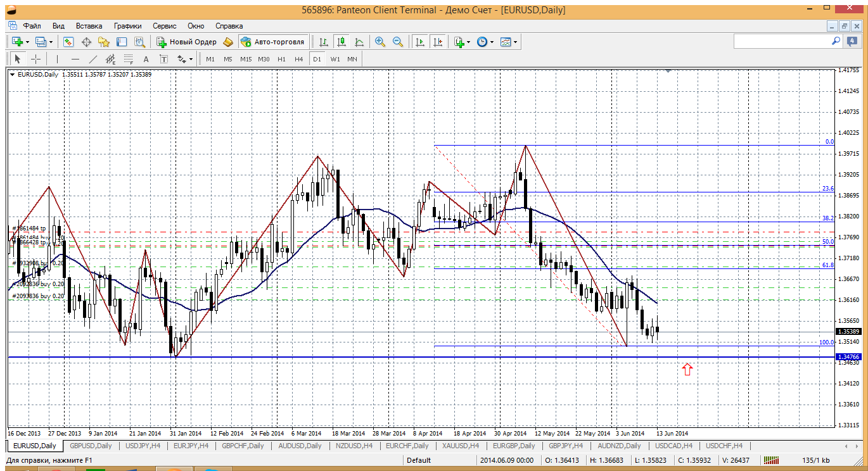This screenshot has width=868, height=471.
Task: Select the Crosshair tool
Action: 36,59
